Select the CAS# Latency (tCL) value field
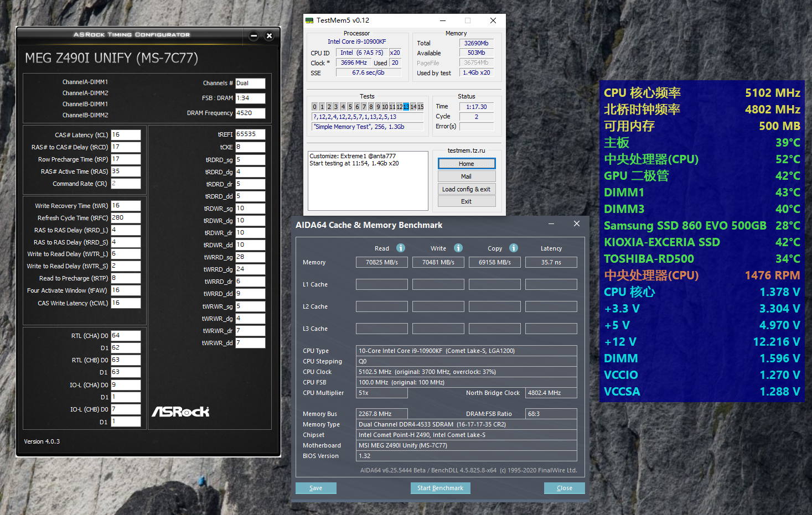 (x=126, y=135)
